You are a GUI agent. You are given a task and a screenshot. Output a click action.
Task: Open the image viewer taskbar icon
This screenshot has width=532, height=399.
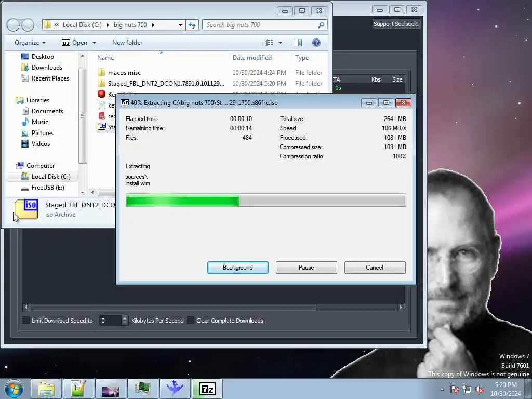tap(111, 389)
